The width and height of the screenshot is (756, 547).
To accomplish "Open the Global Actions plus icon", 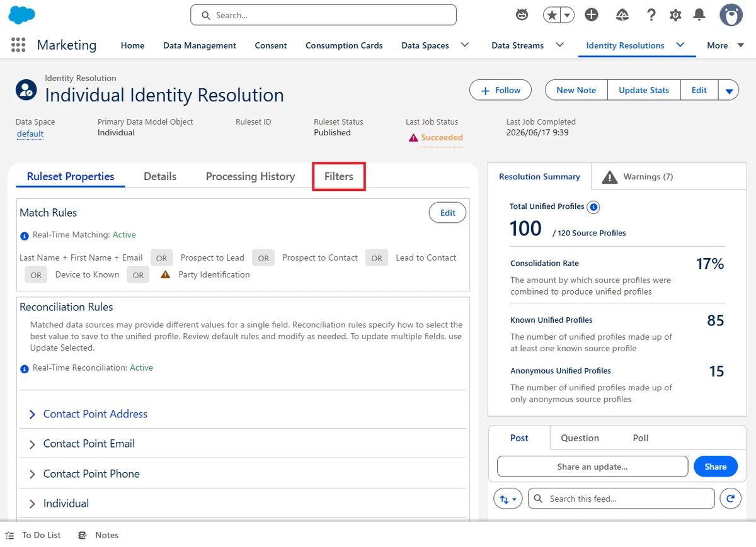I will tap(591, 15).
